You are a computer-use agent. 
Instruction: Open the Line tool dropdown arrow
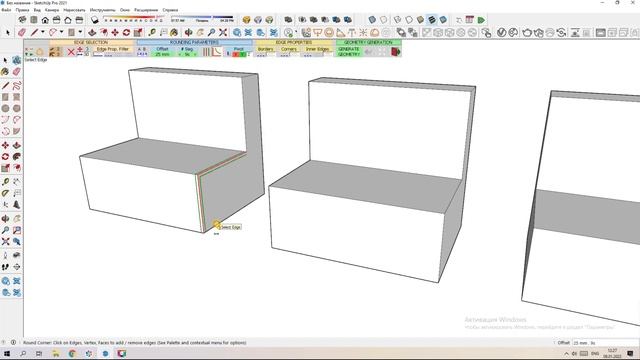42,32
